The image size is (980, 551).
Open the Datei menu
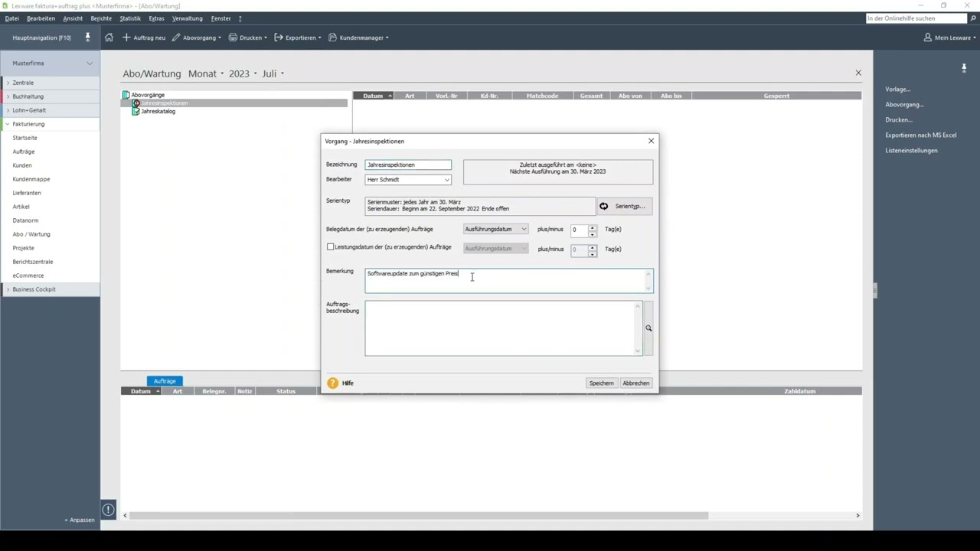(12, 18)
